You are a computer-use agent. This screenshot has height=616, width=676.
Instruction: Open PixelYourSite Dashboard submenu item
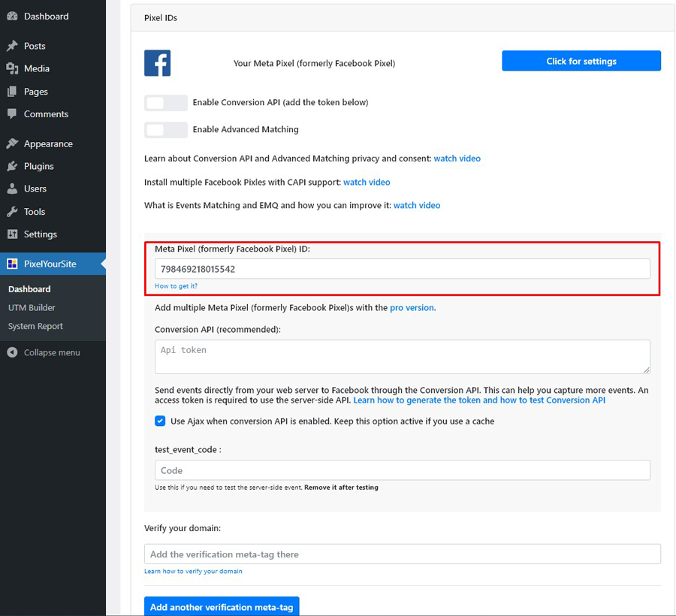tap(29, 289)
